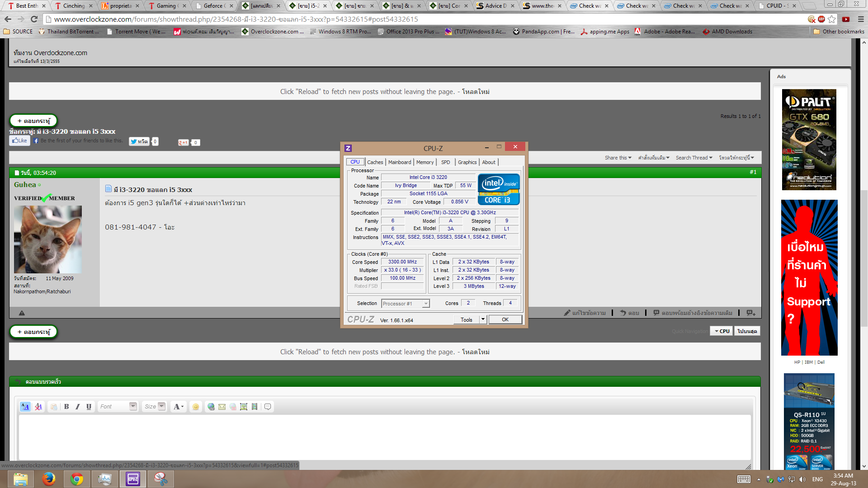Expand the Processor #1 selection dropdown
The image size is (868, 488).
pyautogui.click(x=425, y=304)
